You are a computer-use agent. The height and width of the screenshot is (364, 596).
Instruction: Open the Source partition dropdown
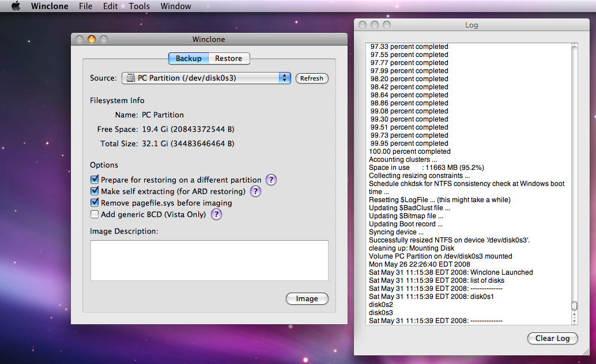[x=206, y=78]
